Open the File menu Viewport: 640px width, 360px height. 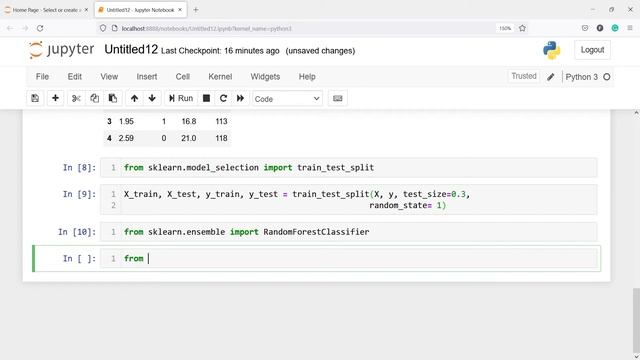coord(42,77)
